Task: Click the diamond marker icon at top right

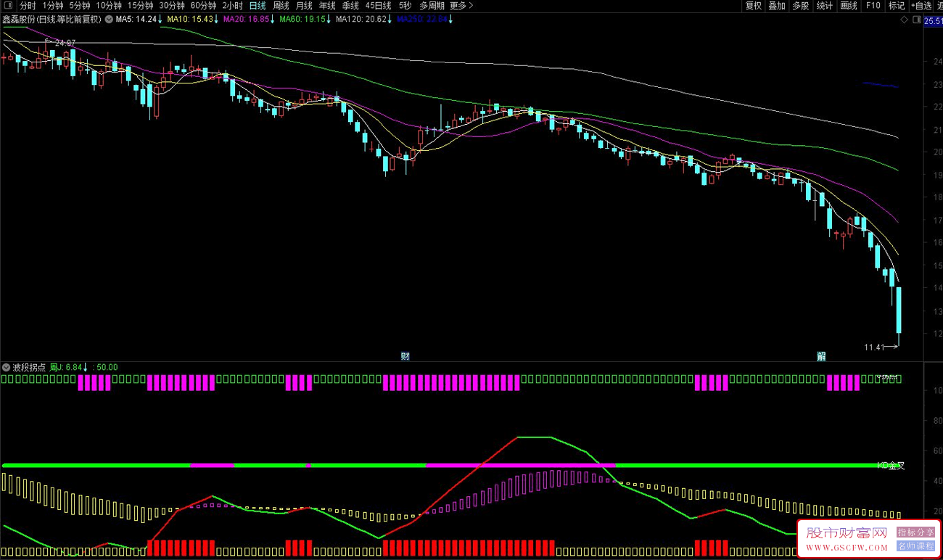Action: tap(903, 20)
